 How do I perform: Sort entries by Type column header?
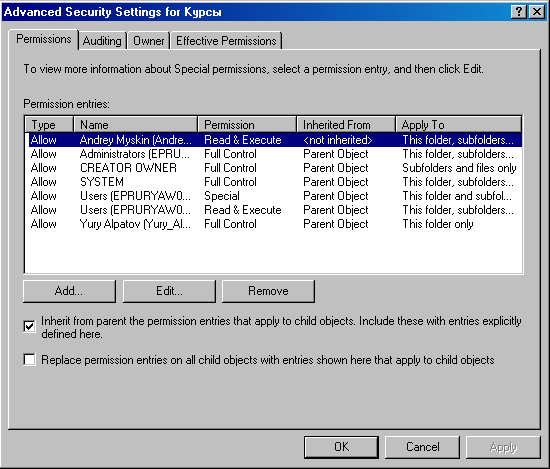click(x=49, y=125)
